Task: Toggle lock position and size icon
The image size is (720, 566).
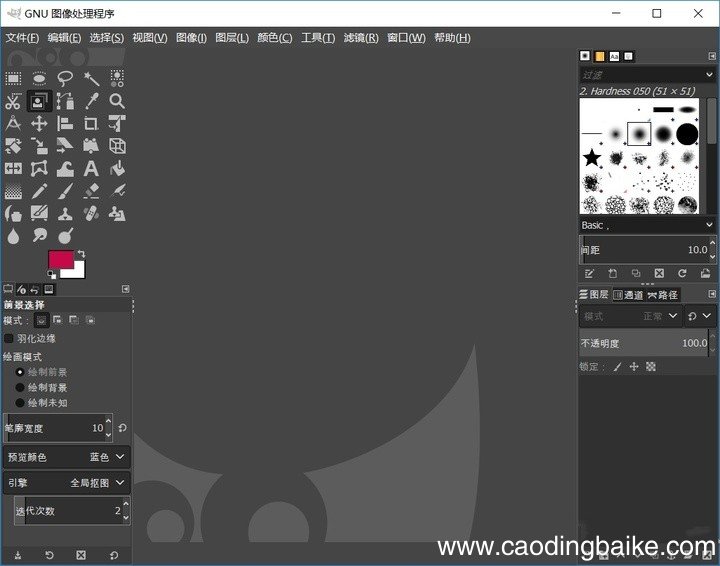Action: pos(634,367)
